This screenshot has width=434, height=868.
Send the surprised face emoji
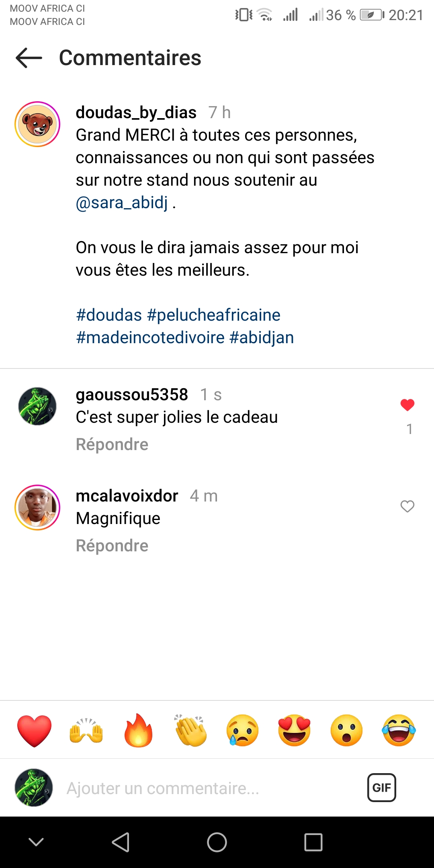pyautogui.click(x=346, y=731)
